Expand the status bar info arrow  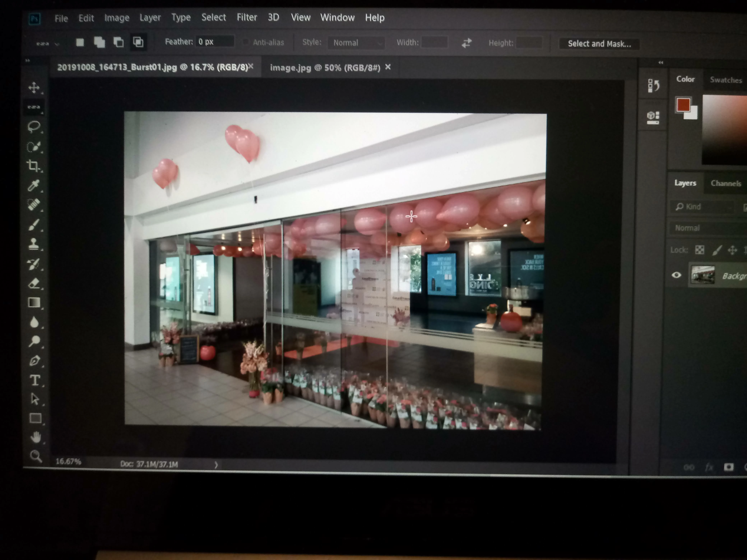click(x=216, y=465)
